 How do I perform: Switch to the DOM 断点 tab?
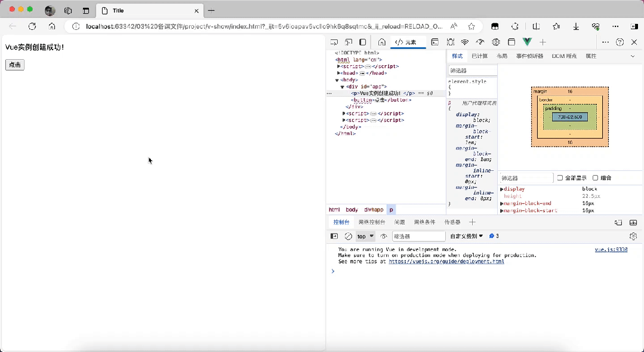(564, 56)
